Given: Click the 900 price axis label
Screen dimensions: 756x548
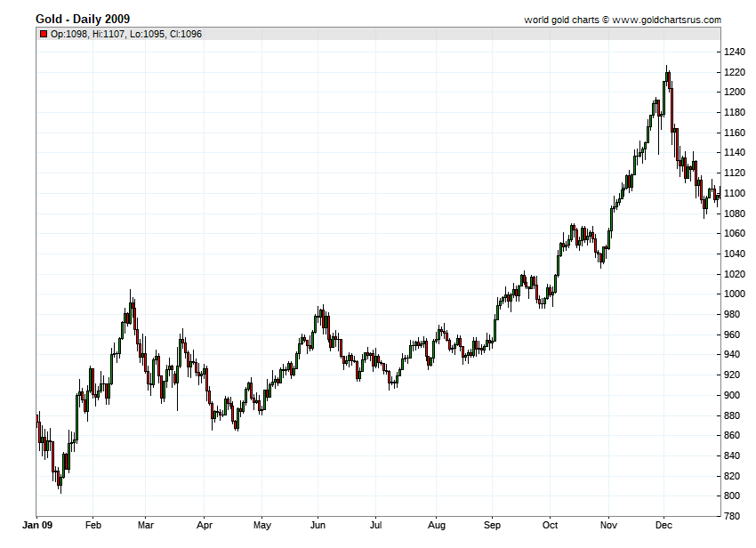Looking at the screenshot, I should point(732,395).
